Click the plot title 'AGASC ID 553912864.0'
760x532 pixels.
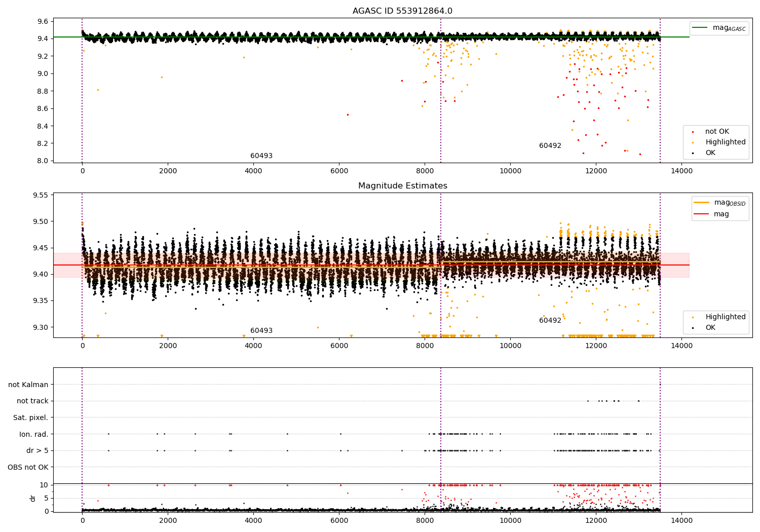402,11
